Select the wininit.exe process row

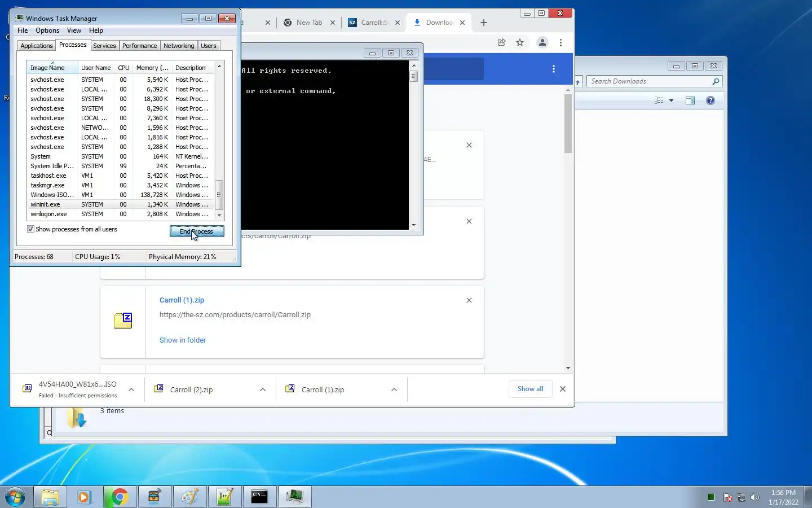[x=121, y=204]
